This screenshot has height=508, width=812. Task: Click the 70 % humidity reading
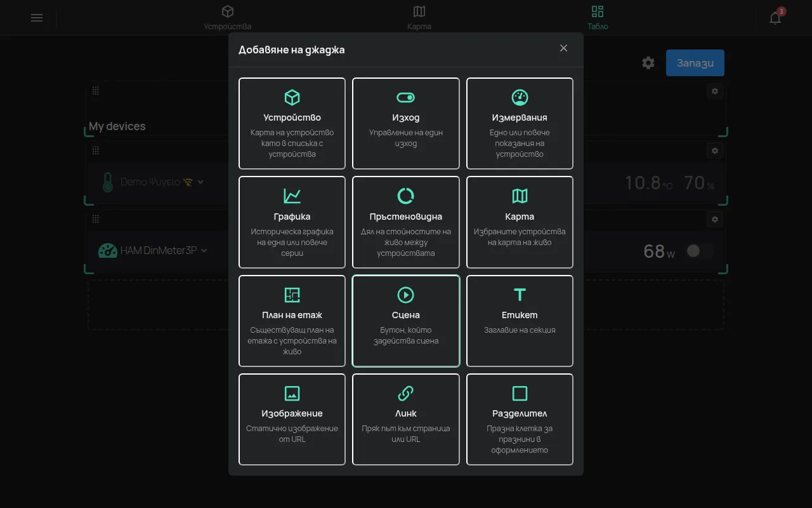699,183
